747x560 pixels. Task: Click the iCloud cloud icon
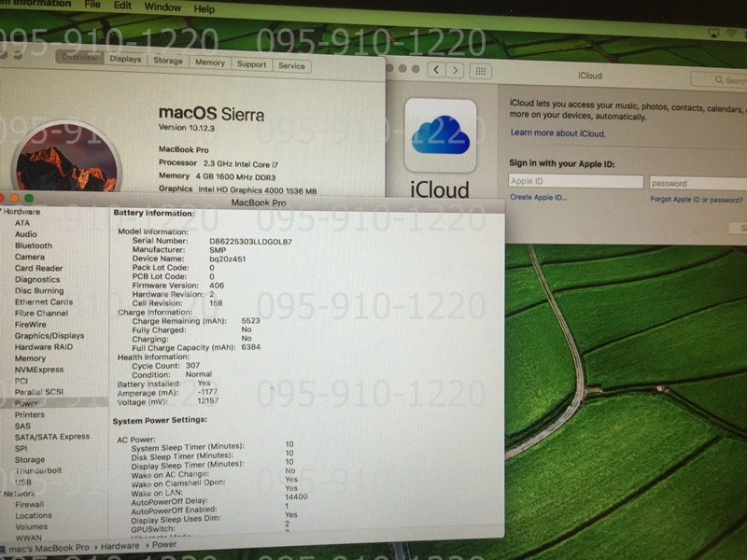[x=441, y=133]
